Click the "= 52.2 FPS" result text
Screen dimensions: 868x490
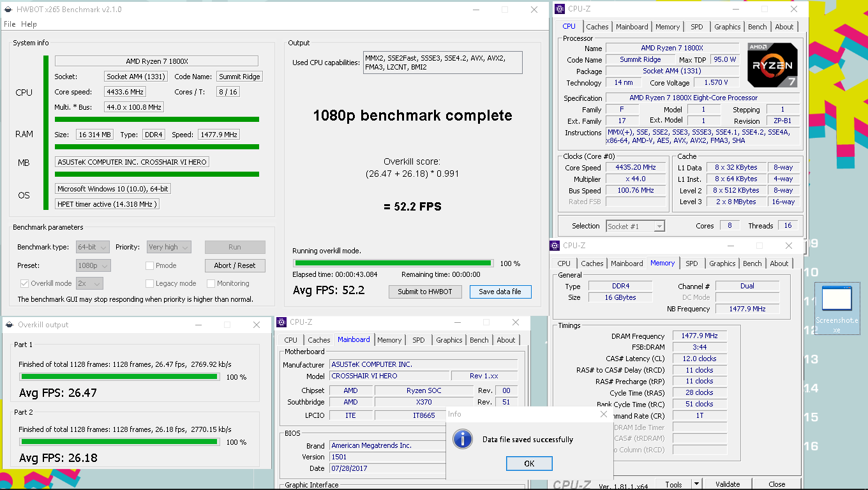pyautogui.click(x=411, y=206)
